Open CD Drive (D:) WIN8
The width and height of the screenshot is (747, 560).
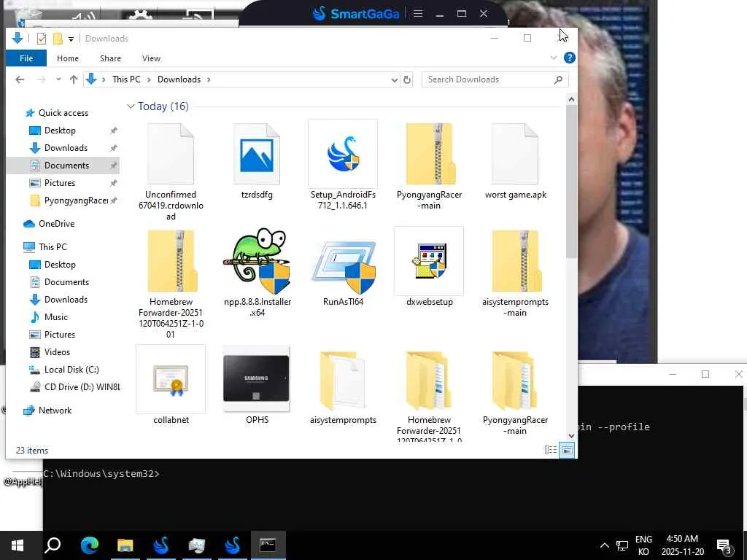(x=82, y=387)
